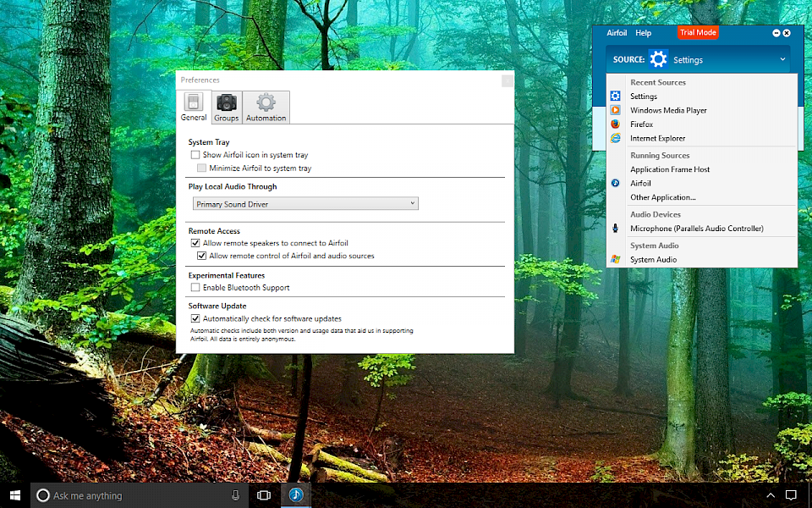Click the Airfoil icon in Running Sources
Screen dimensions: 812x508
point(615,183)
